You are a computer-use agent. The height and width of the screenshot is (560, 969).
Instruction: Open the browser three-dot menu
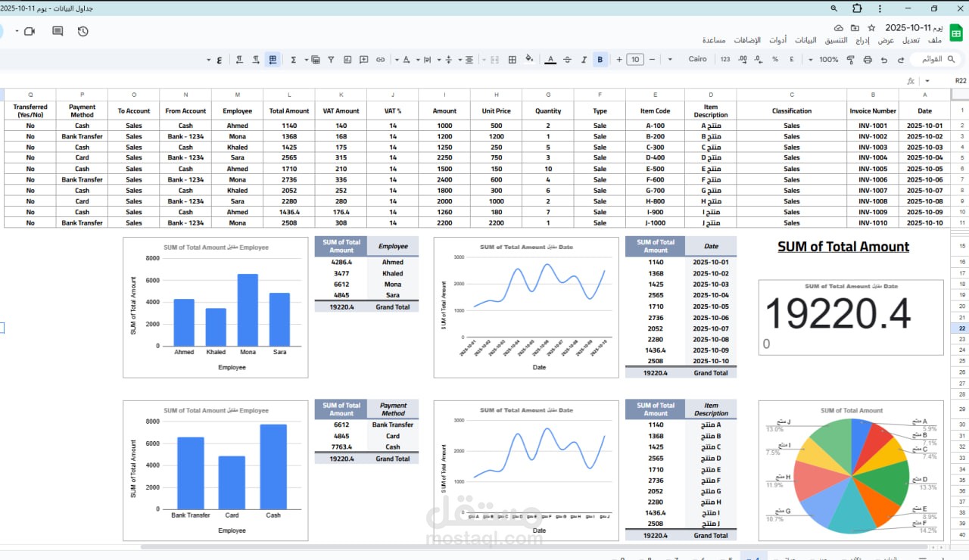[880, 8]
